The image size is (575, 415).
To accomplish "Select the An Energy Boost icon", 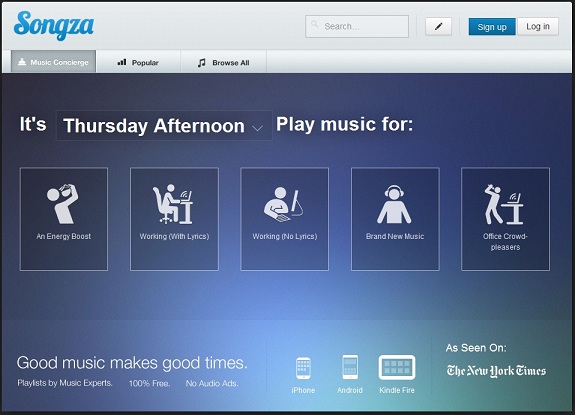I will pyautogui.click(x=63, y=203).
